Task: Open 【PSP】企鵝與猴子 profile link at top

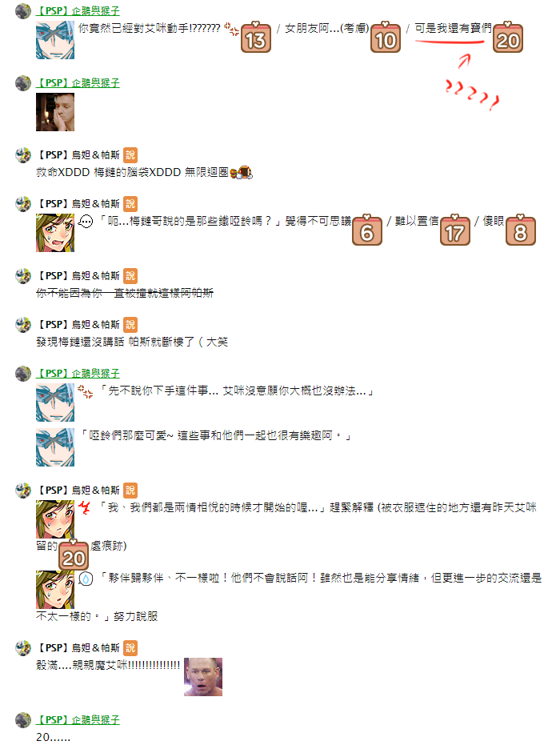Action: click(x=78, y=11)
